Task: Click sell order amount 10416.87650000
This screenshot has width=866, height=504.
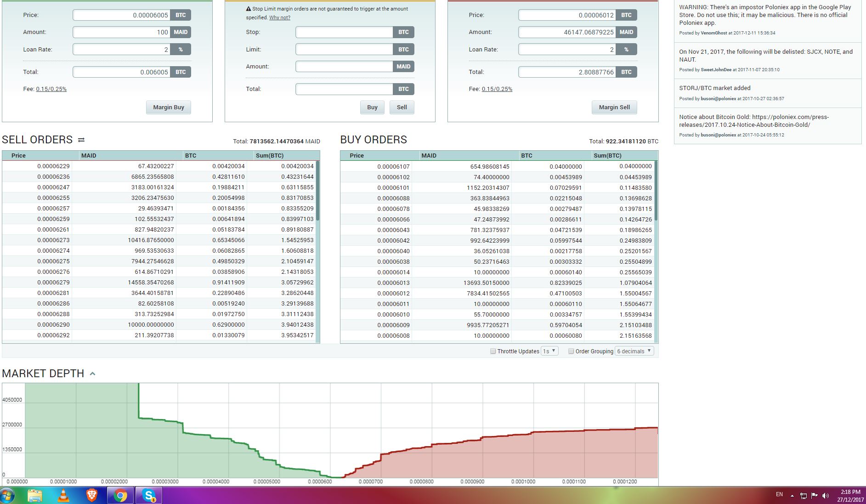Action: tap(151, 240)
